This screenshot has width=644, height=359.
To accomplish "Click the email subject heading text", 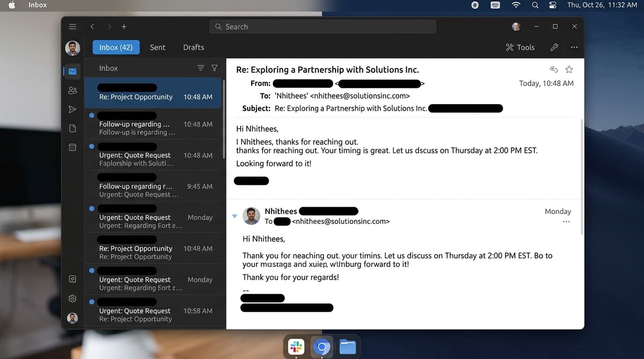I will 327,70.
